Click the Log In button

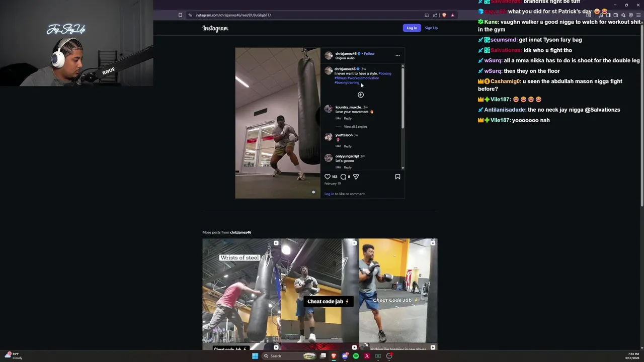coord(412,28)
